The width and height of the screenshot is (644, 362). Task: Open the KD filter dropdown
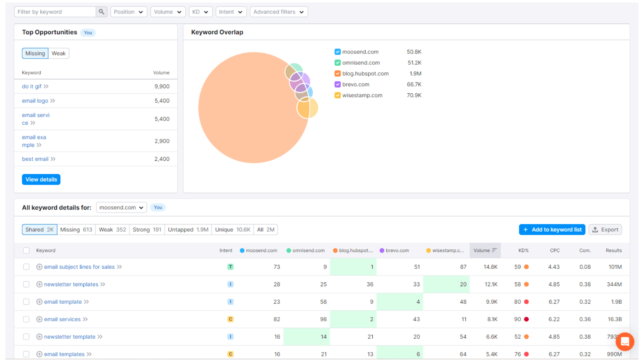200,12
